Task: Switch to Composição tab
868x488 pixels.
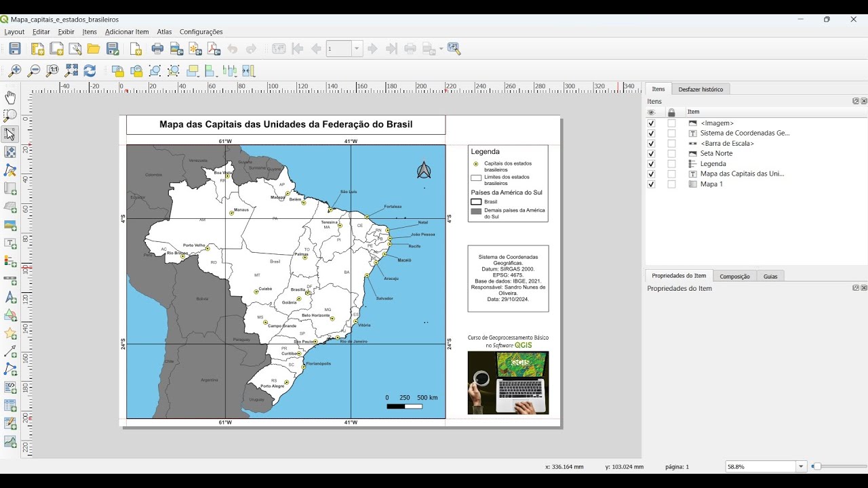Action: pos(734,276)
